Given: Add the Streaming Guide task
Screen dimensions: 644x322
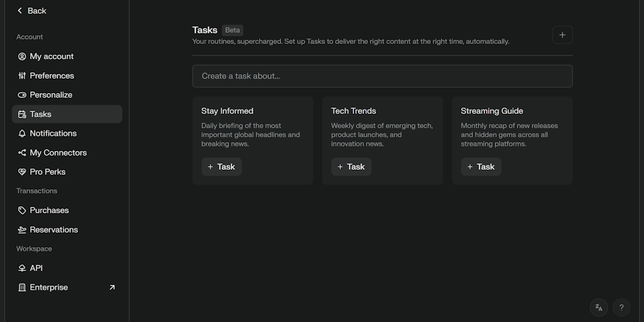Looking at the screenshot, I should point(480,167).
